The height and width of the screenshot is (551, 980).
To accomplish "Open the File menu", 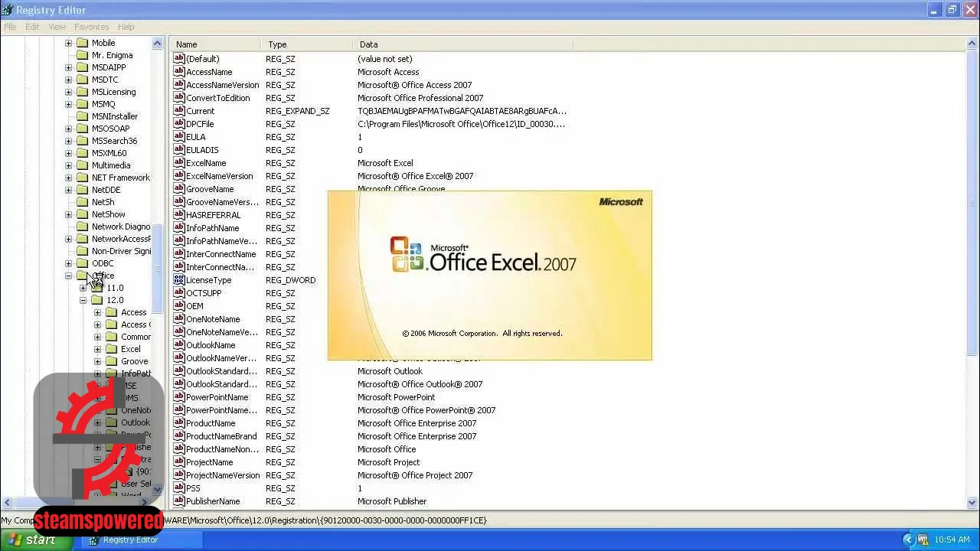I will click(10, 27).
